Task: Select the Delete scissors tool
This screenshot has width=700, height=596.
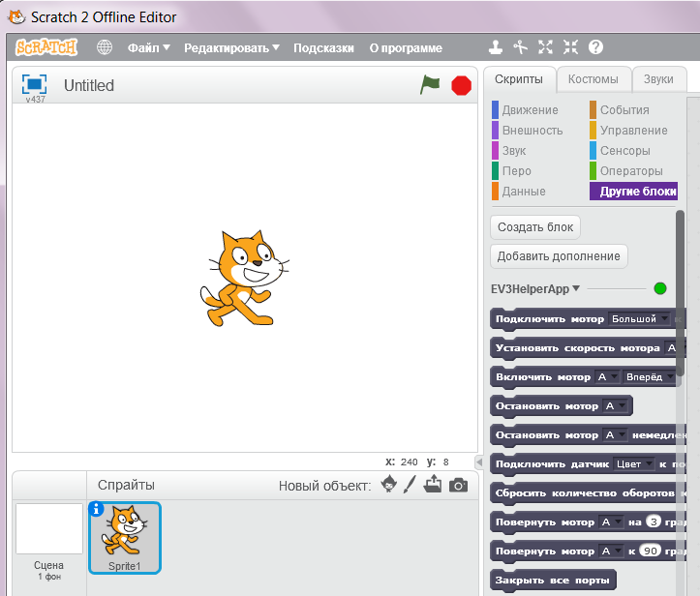Action: pos(520,46)
